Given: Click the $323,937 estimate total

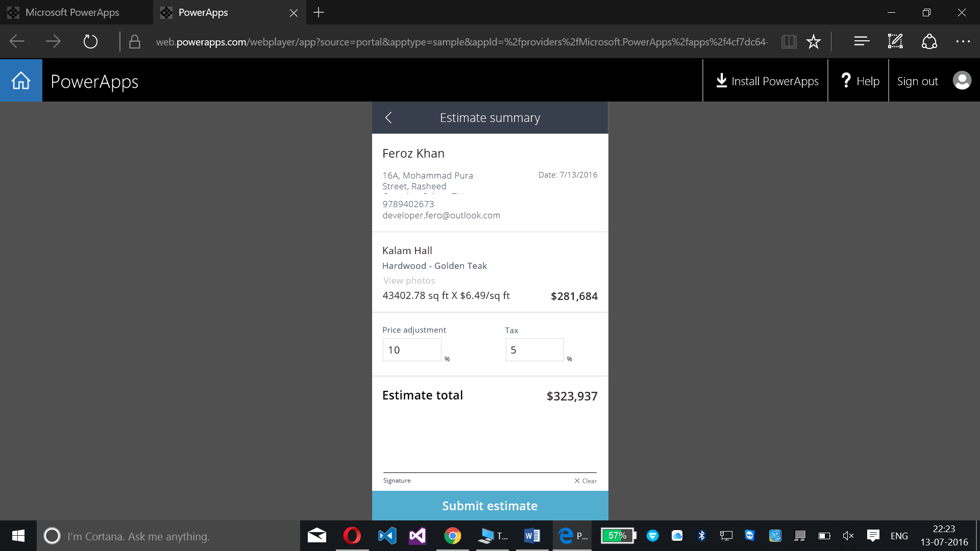Looking at the screenshot, I should [x=572, y=396].
